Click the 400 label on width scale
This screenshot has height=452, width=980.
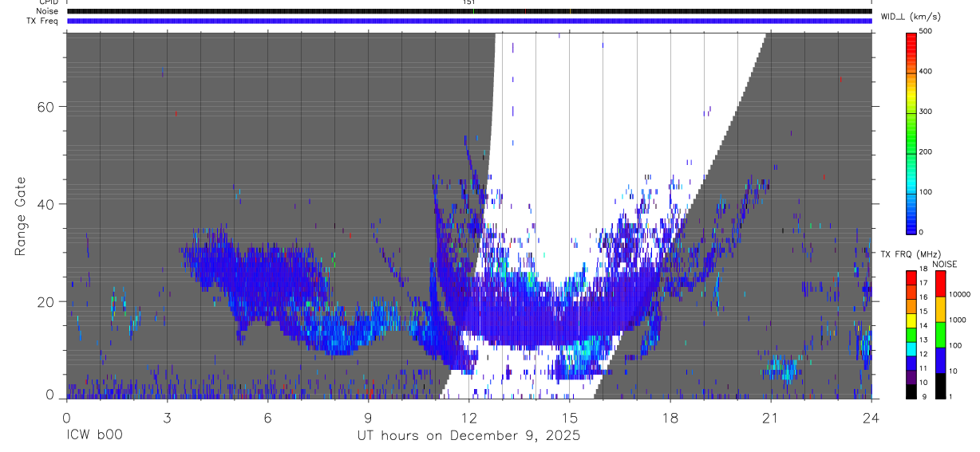[926, 71]
